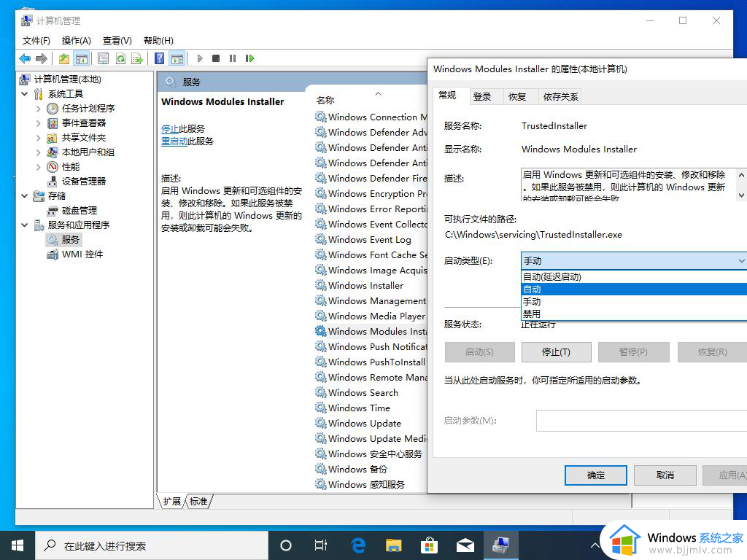747x560 pixels.
Task: Select Disk Management (磁盘管理) in tree
Action: (79, 211)
